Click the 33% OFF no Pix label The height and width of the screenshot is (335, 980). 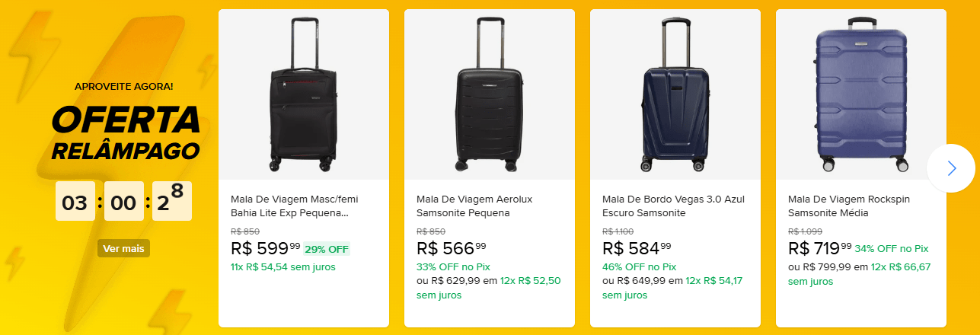pos(453,266)
